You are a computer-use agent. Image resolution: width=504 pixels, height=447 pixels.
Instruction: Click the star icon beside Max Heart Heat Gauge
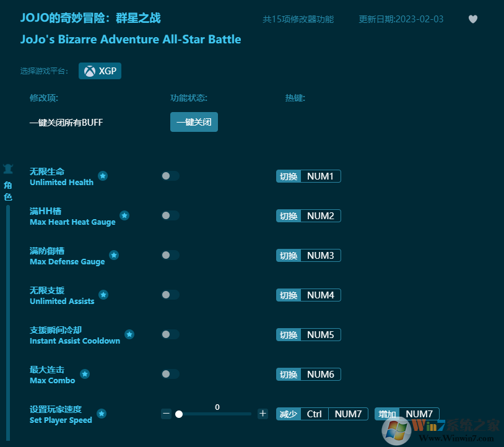[x=124, y=215]
